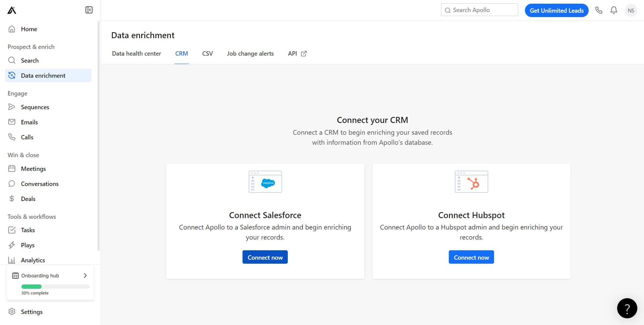The width and height of the screenshot is (644, 325).
Task: Open Meetings using the calendar icon
Action: click(12, 169)
